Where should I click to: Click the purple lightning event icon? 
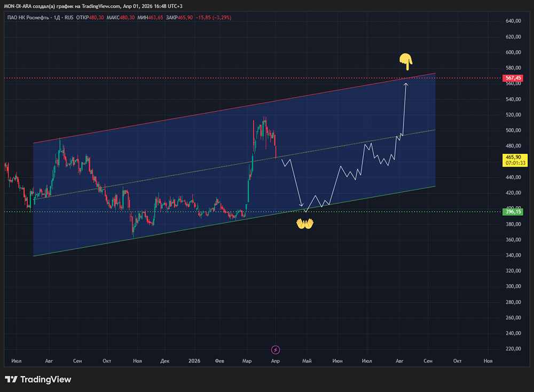(275, 350)
